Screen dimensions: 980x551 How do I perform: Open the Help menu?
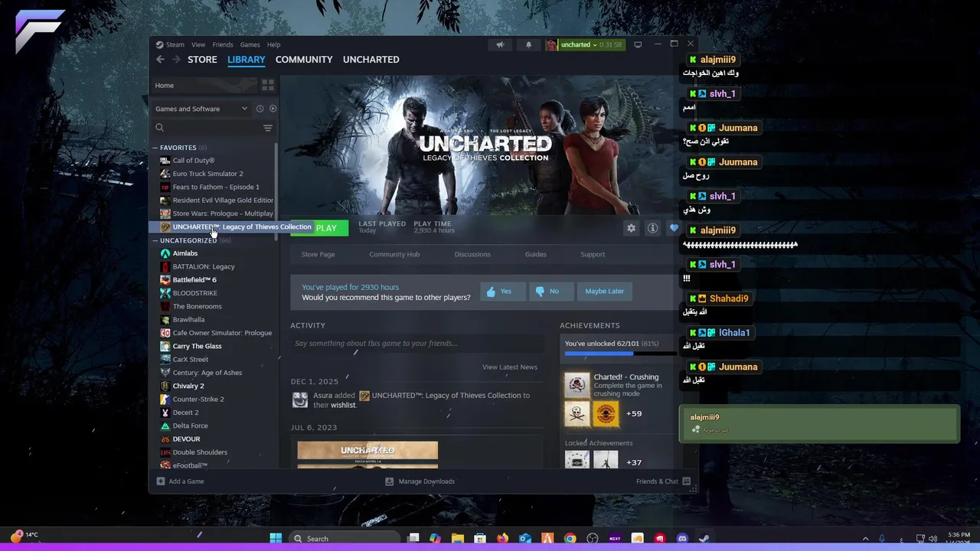tap(273, 44)
